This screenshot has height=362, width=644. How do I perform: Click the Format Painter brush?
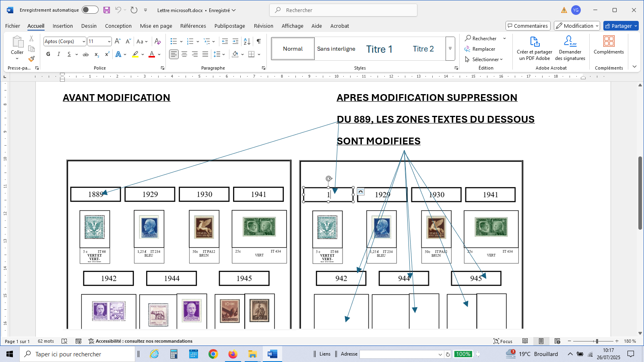pos(31,59)
